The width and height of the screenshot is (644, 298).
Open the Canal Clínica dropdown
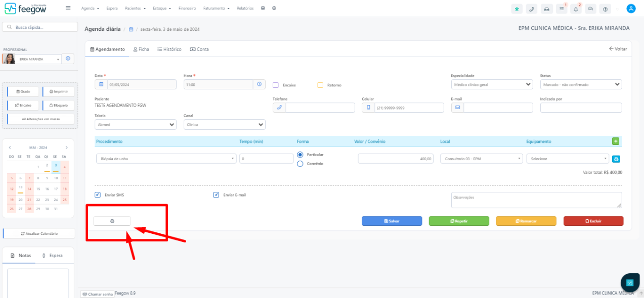(x=224, y=124)
